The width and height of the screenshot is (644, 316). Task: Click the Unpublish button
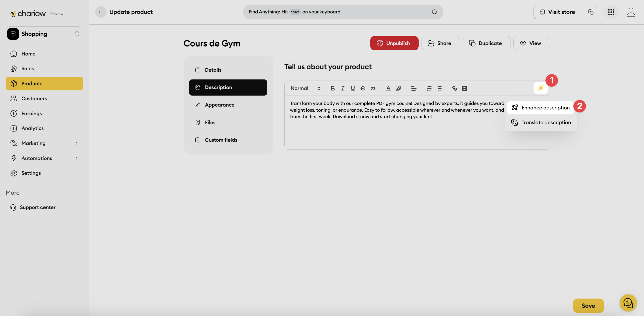click(394, 43)
